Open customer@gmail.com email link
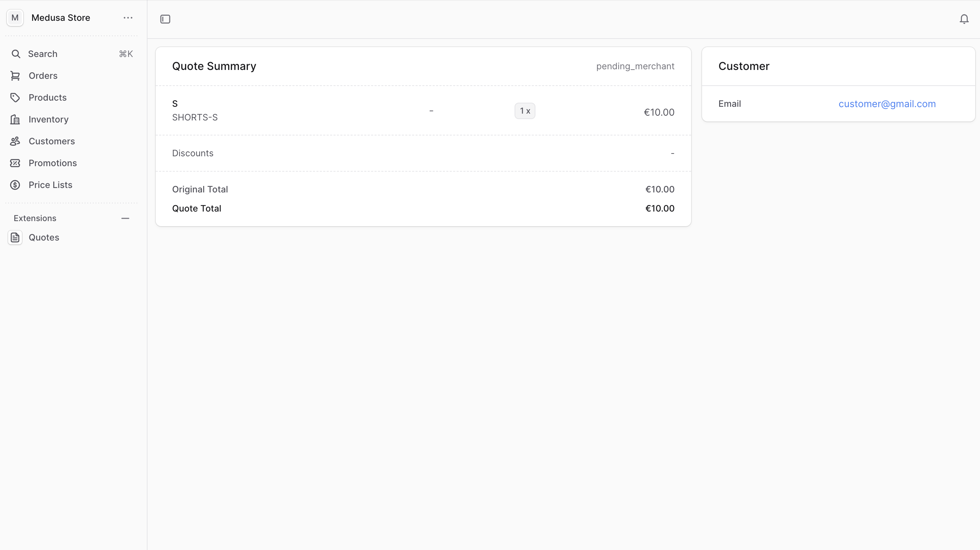980x550 pixels. 887,103
